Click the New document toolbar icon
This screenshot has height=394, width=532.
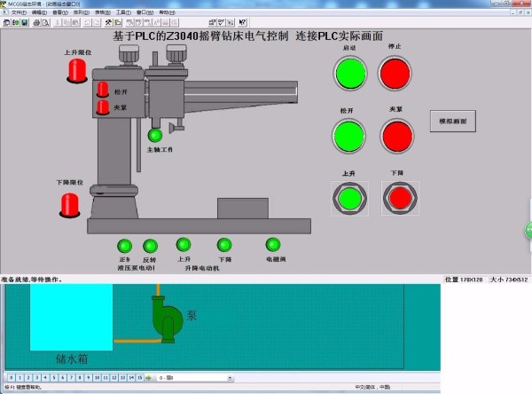point(7,22)
